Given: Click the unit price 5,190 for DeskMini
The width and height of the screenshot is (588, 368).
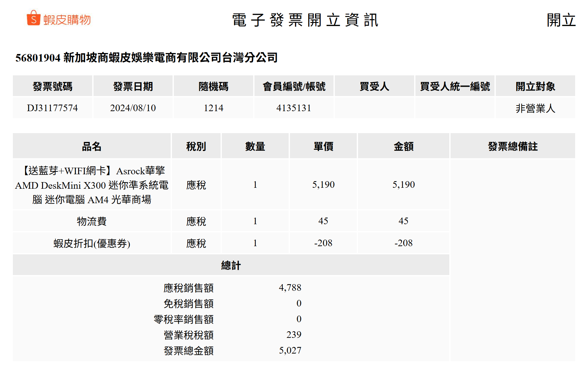Looking at the screenshot, I should click(x=323, y=185).
